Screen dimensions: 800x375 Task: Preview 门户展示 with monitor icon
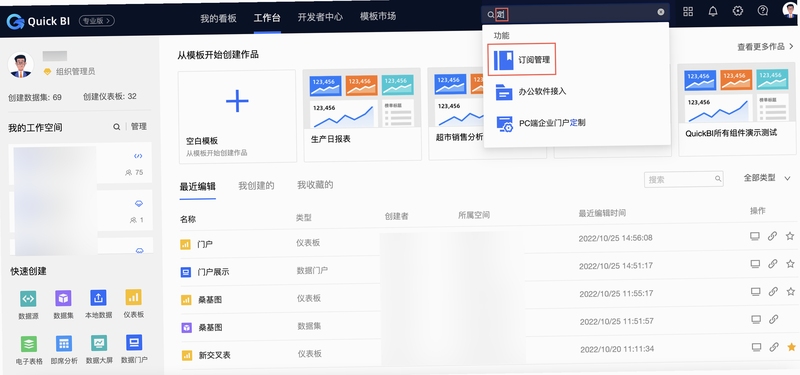[755, 264]
